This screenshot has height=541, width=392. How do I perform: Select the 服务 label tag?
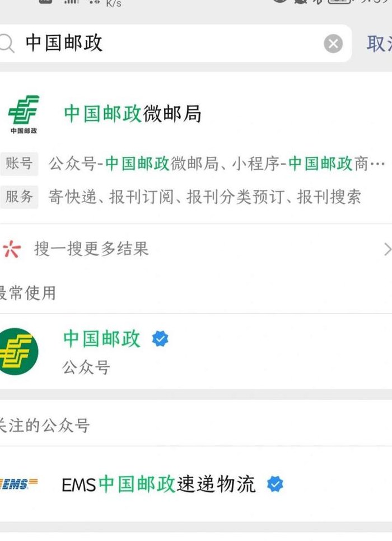pyautogui.click(x=19, y=197)
